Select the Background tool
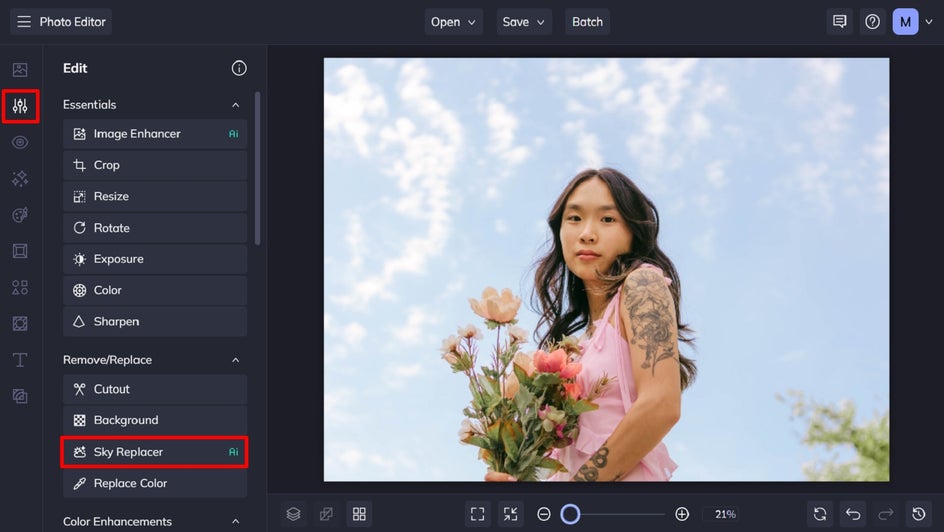The height and width of the screenshot is (532, 944). (x=155, y=420)
